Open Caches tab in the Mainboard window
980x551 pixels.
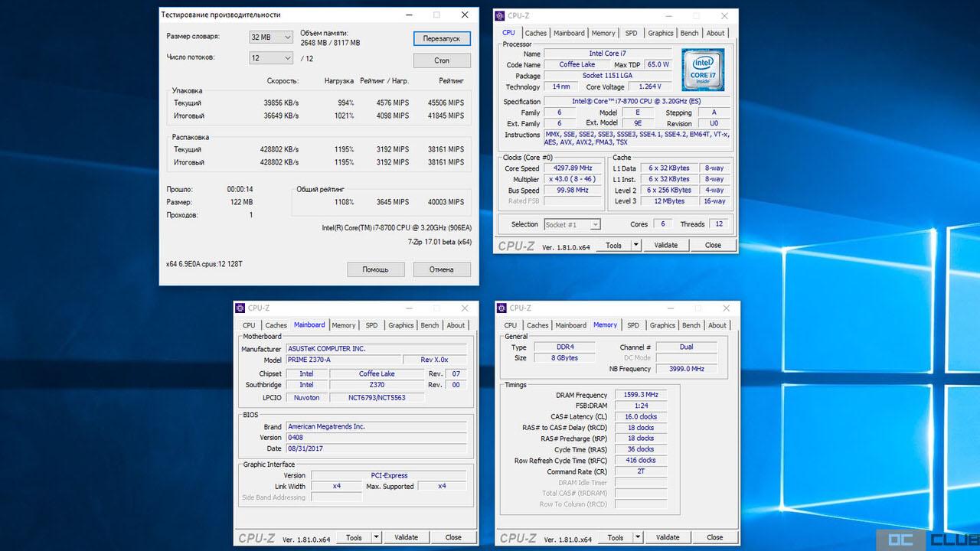tap(276, 325)
